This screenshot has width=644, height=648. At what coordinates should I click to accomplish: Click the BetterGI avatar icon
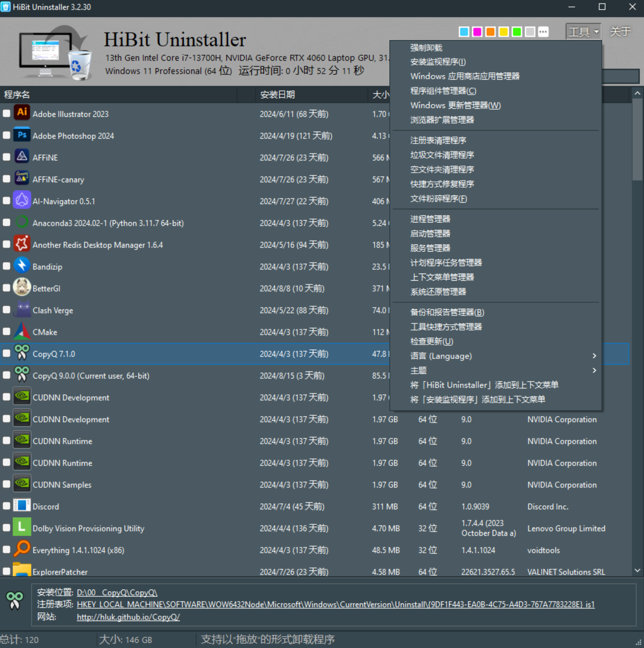[x=22, y=288]
